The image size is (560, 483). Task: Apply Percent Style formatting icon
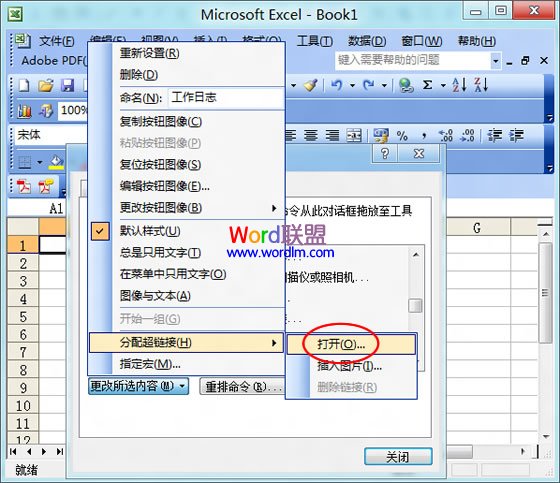click(402, 136)
